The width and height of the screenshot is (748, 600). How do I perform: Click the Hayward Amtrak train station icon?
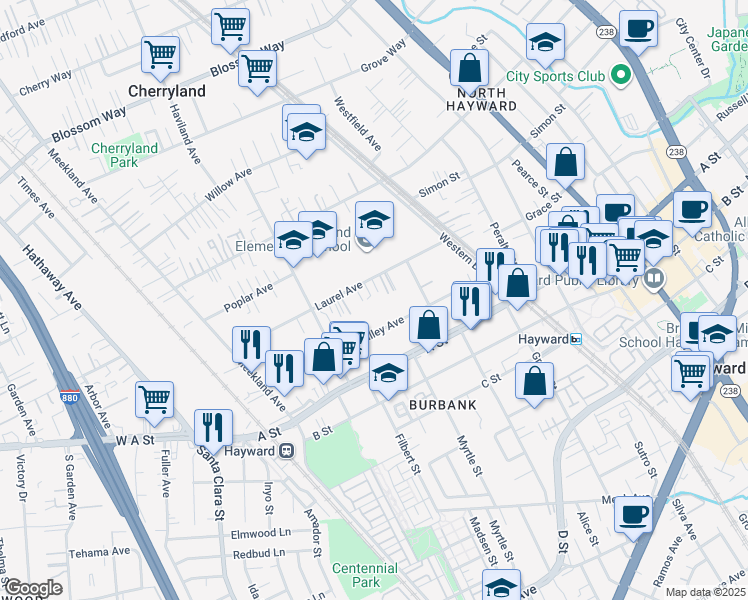(287, 451)
